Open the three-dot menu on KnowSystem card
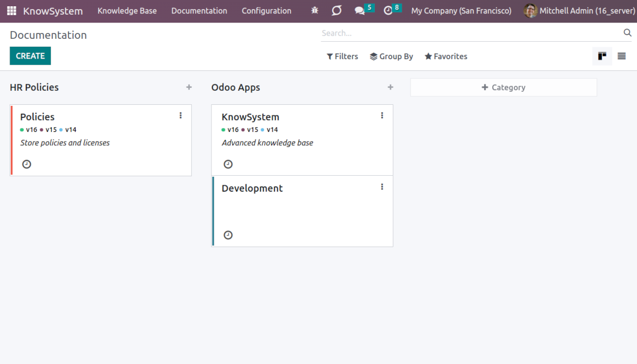The height and width of the screenshot is (364, 637). click(382, 116)
